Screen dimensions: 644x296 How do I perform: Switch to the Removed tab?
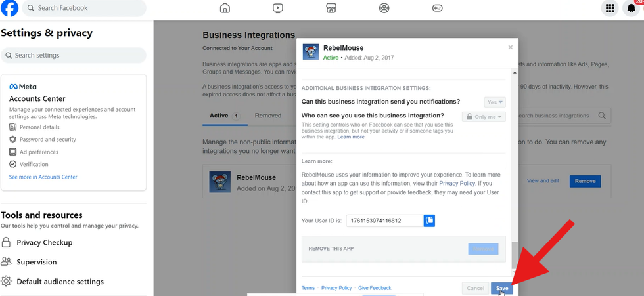click(268, 116)
